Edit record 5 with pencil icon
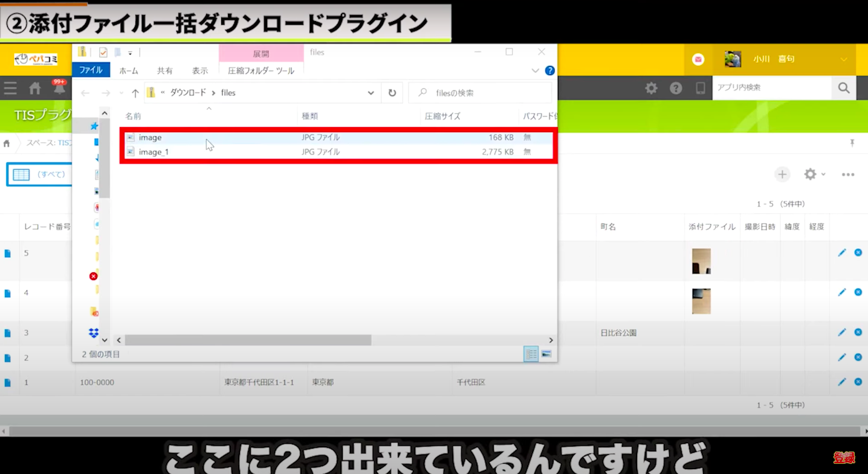 (x=841, y=252)
